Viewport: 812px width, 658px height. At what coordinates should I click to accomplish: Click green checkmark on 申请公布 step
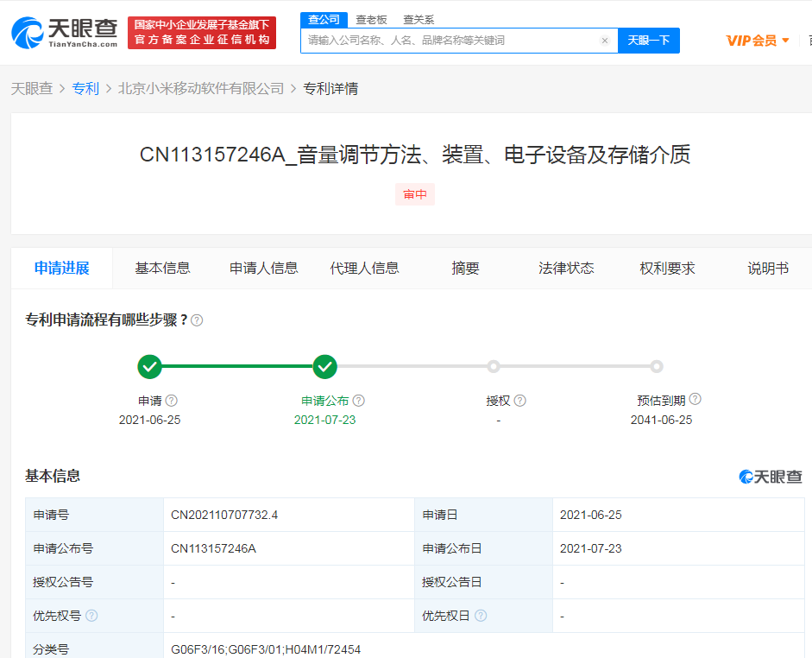325,367
